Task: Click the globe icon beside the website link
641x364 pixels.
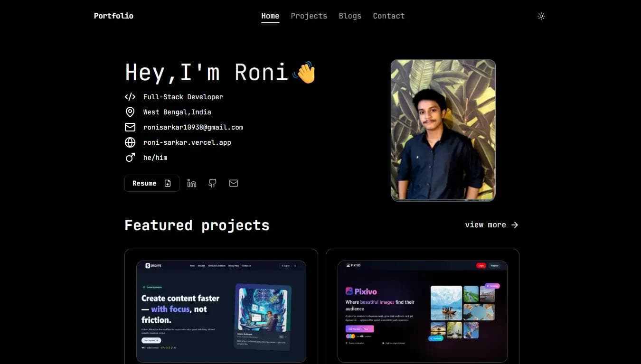Action: 130,142
